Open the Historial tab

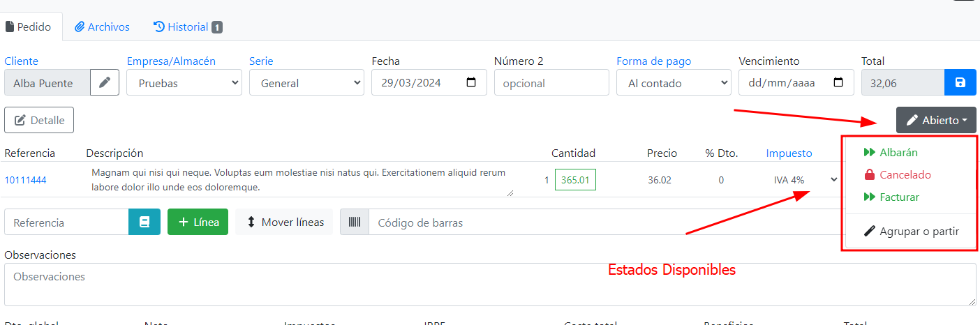[x=187, y=27]
